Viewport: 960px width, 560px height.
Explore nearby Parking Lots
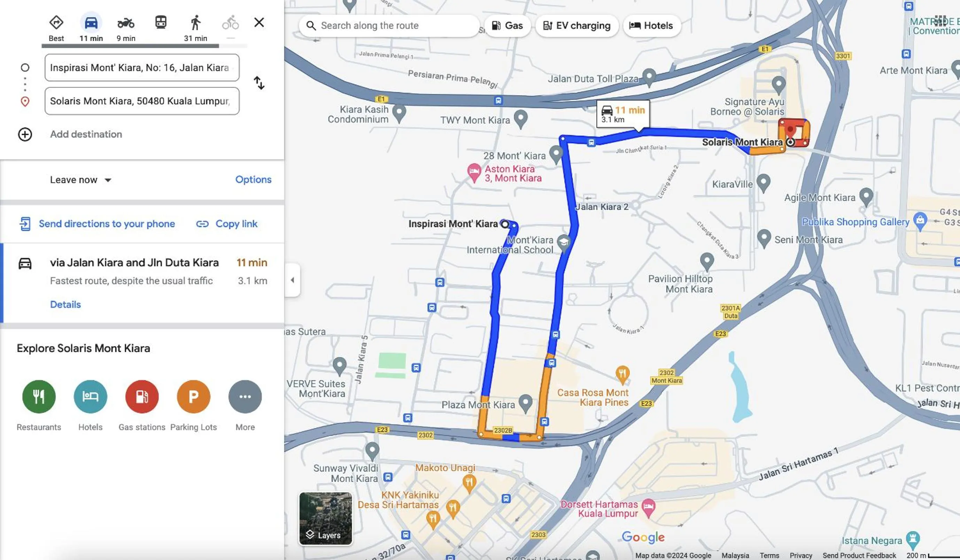pyautogui.click(x=194, y=396)
